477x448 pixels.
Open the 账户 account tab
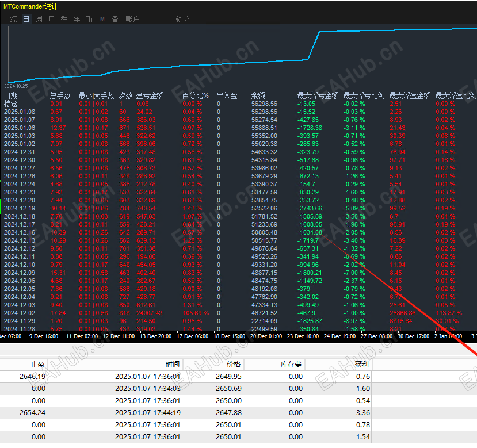click(133, 19)
